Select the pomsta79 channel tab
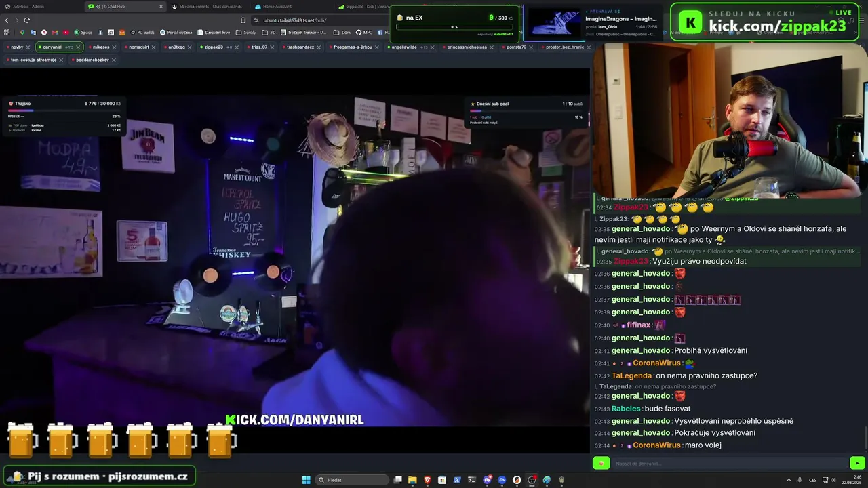Screen dimensions: 868x488 pyautogui.click(x=517, y=47)
